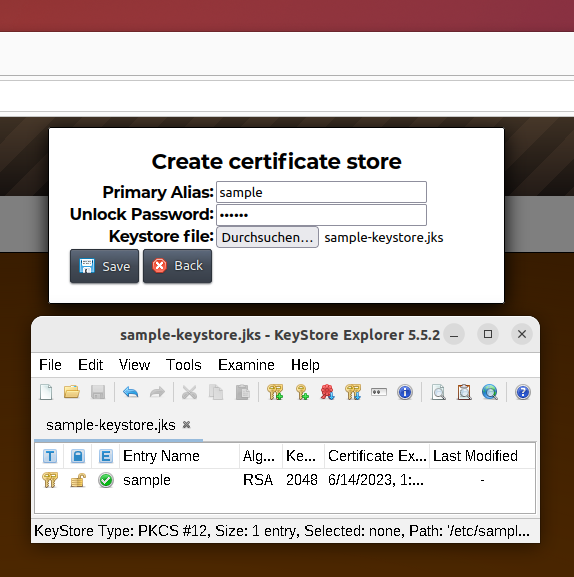The height and width of the screenshot is (577, 574).
Task: Open the Examine menu
Action: [246, 365]
